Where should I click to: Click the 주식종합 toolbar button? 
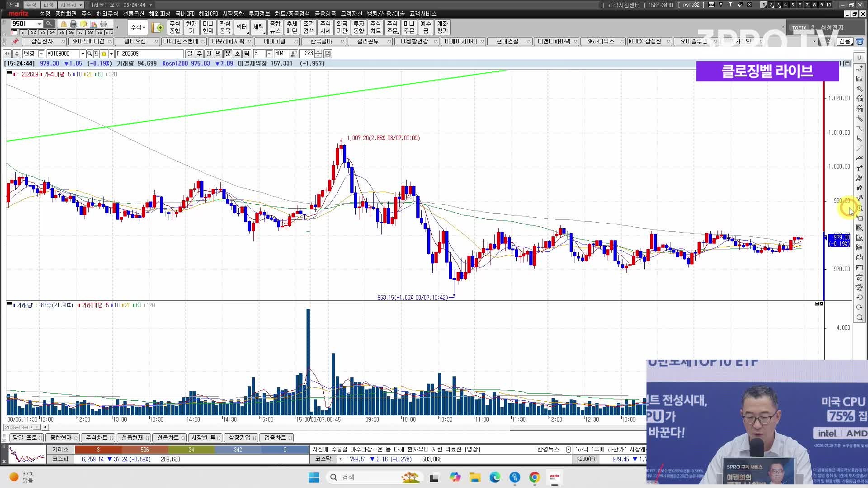(x=175, y=27)
